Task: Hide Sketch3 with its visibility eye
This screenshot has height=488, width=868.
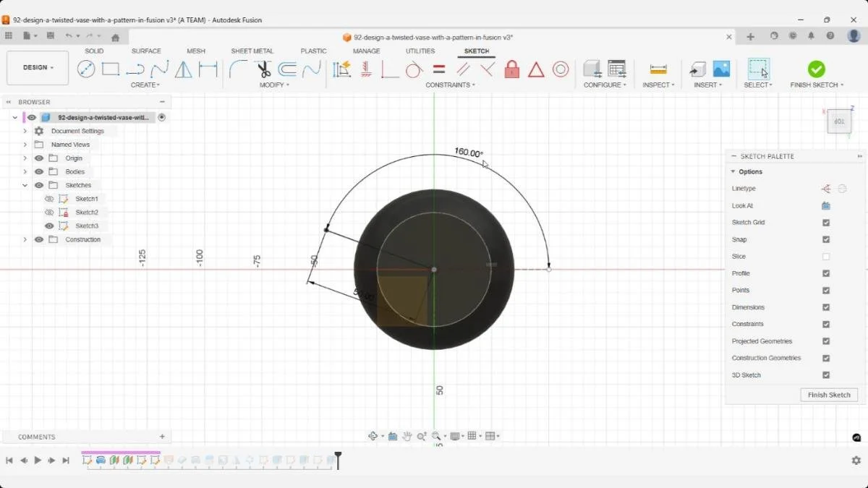Action: coord(49,226)
